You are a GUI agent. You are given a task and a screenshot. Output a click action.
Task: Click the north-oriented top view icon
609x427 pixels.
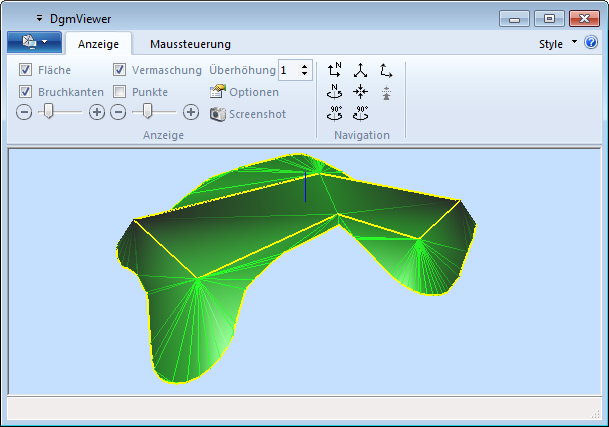tap(335, 70)
